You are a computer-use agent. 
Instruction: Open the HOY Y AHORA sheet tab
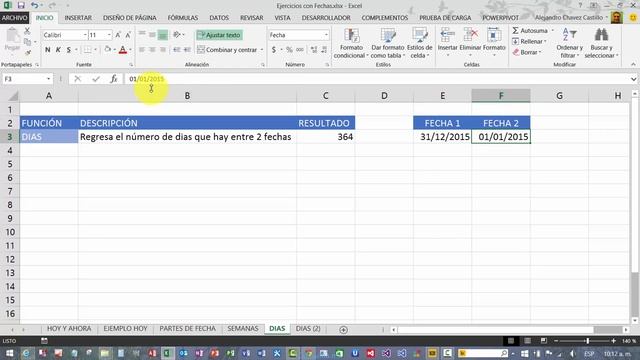click(69, 329)
